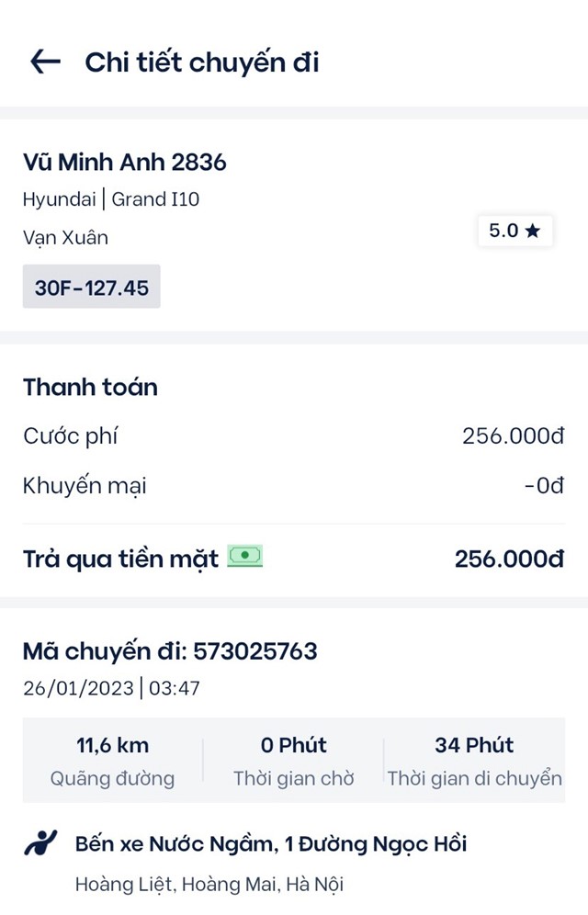The image size is (588, 915).
Task: Tap the 11,6 km Quãng đường stat
Action: (113, 761)
